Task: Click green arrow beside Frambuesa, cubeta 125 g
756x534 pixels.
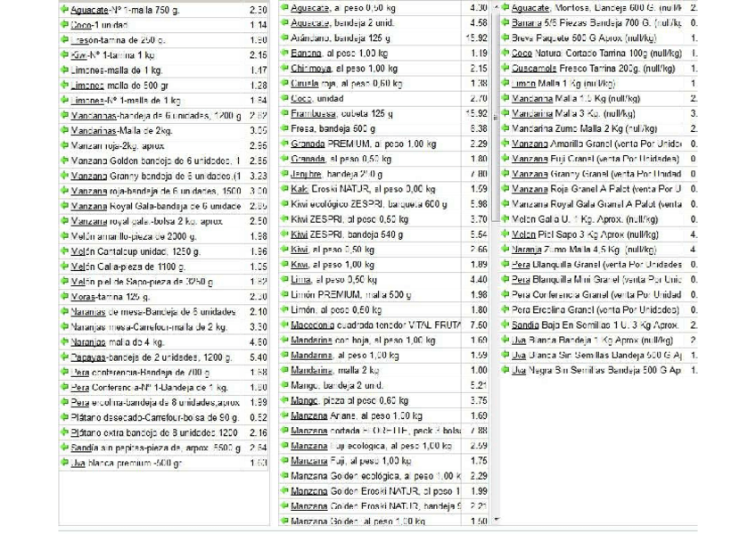Action: [x=284, y=113]
